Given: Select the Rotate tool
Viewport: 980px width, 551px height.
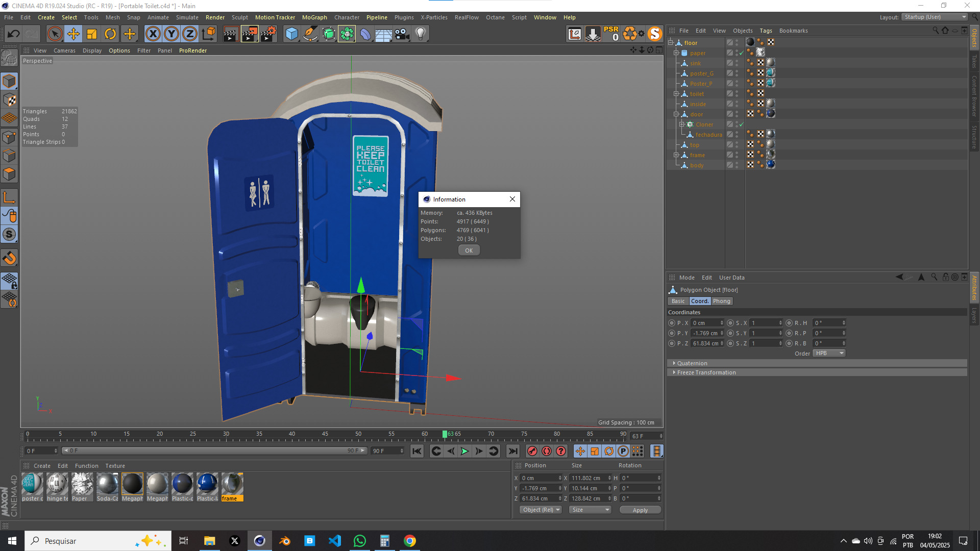Looking at the screenshot, I should pos(110,34).
